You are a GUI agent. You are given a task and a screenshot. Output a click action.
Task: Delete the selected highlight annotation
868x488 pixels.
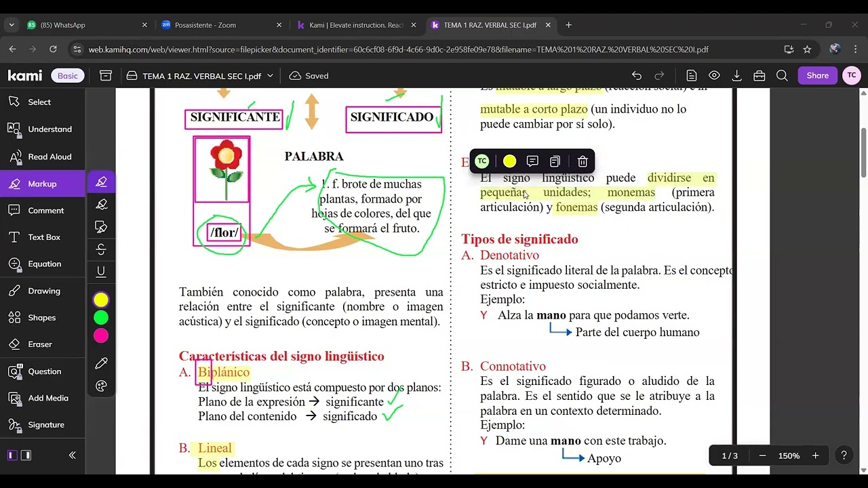coord(583,161)
